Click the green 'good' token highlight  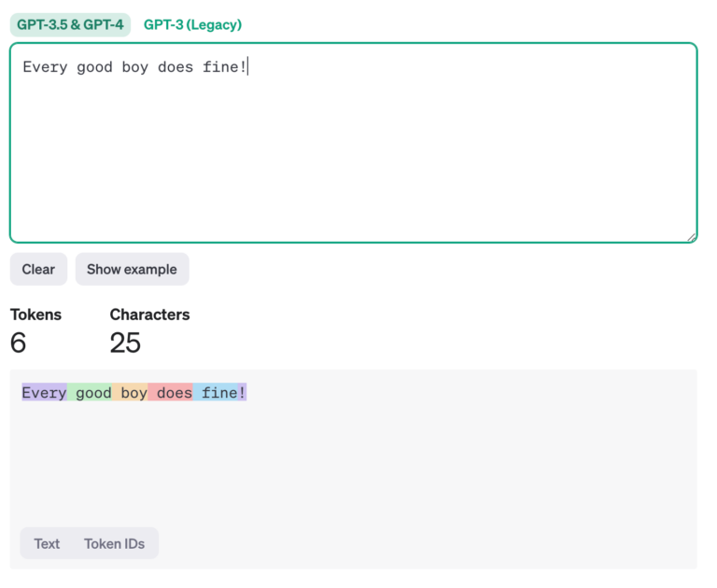click(90, 392)
